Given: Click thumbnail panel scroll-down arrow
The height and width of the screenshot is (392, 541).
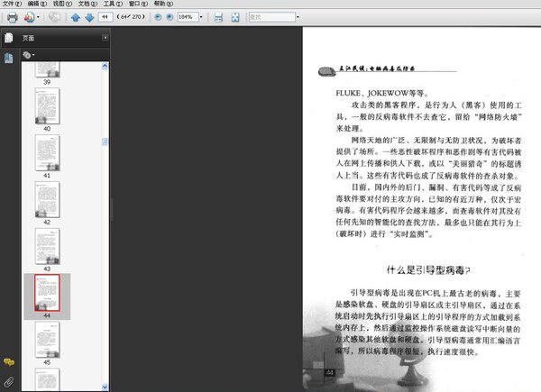Looking at the screenshot, I should (105, 387).
